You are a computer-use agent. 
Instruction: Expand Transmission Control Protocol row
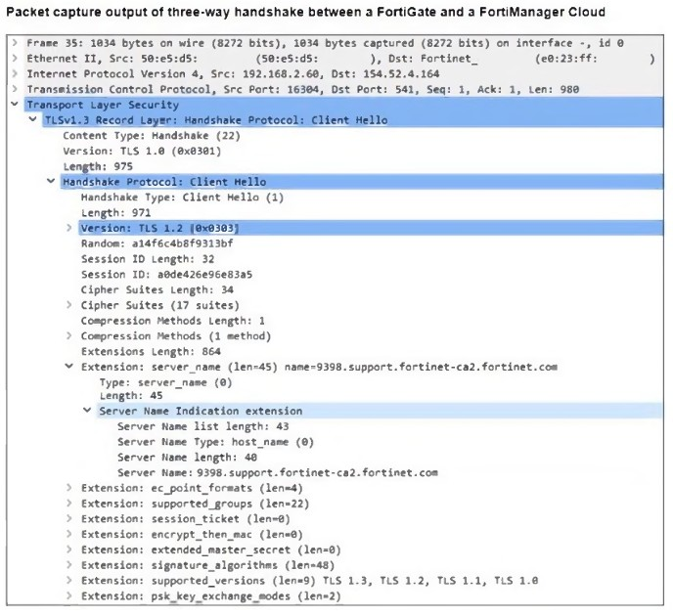(15, 89)
